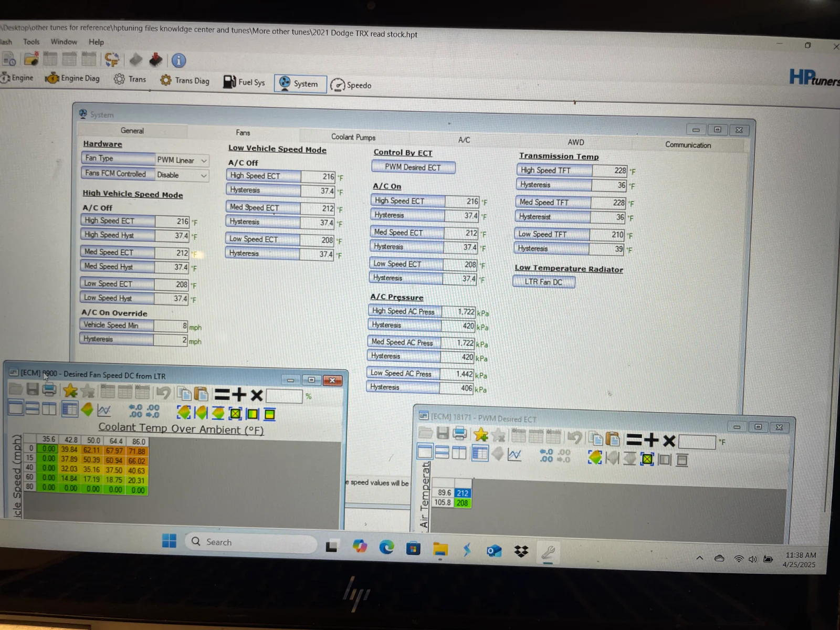Click the High Speed AC Press value field

[458, 312]
